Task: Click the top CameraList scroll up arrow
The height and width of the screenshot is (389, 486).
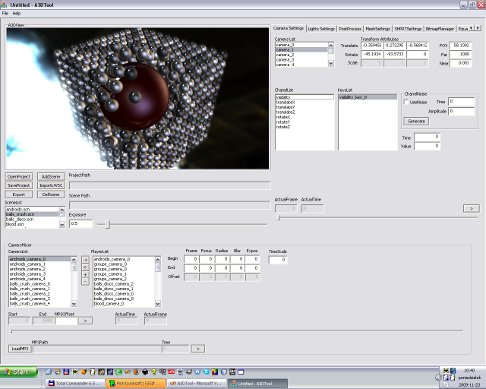Action: (x=331, y=45)
